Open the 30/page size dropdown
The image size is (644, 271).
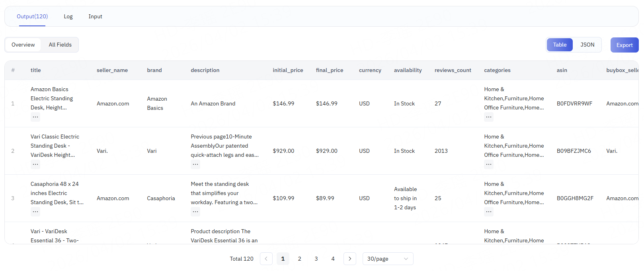point(388,259)
